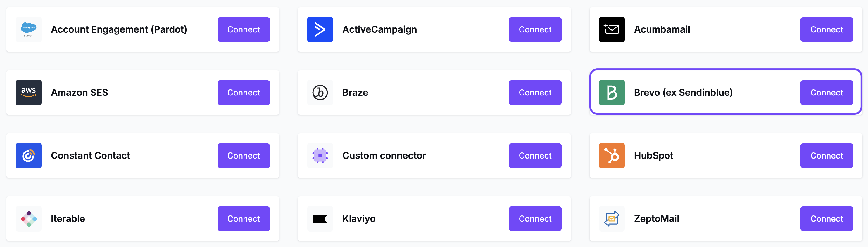868x247 pixels.
Task: Click the Amazon SES aws logo
Action: click(x=29, y=92)
